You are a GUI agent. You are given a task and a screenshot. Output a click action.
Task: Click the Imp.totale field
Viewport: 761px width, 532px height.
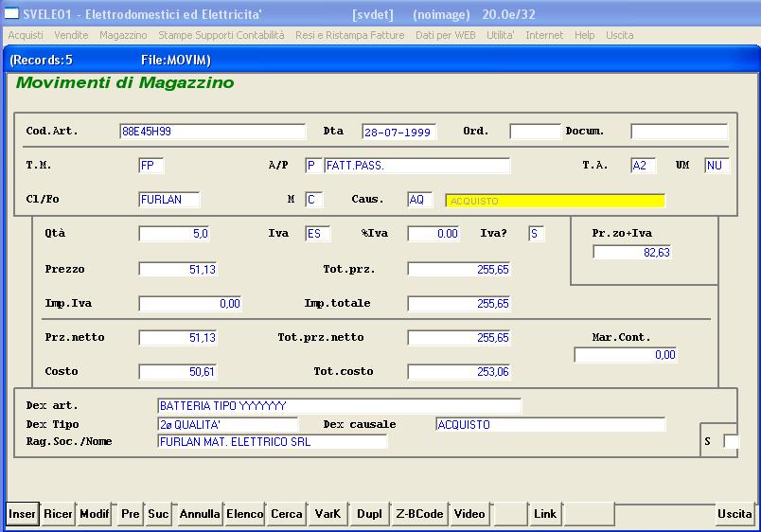point(459,303)
